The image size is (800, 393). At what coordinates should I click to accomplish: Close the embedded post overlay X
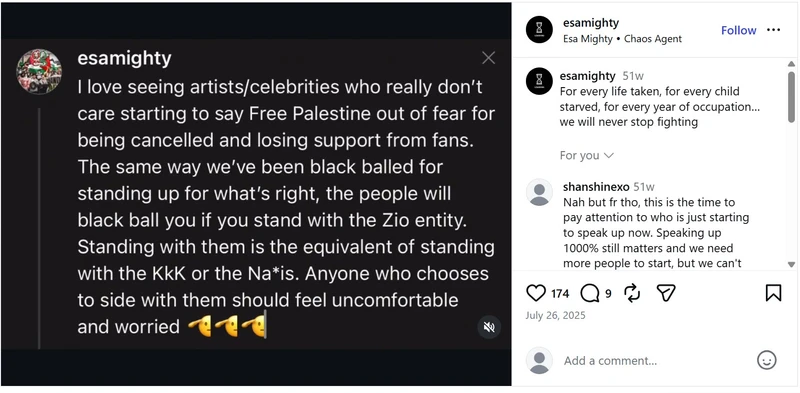[488, 58]
